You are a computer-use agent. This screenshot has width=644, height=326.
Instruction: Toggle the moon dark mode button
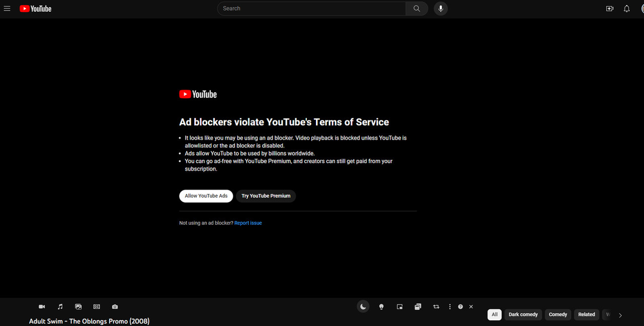(363, 306)
